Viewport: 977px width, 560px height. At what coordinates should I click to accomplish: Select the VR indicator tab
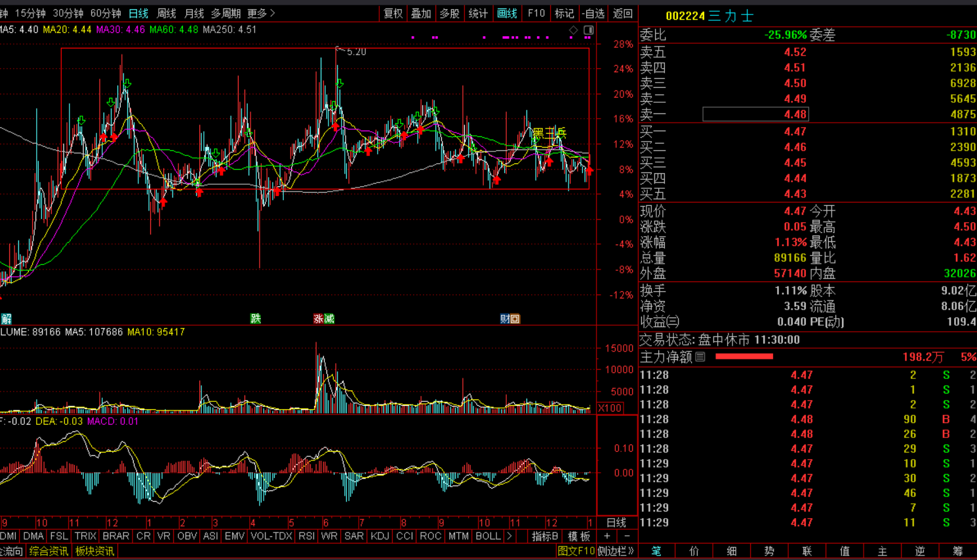tap(164, 536)
